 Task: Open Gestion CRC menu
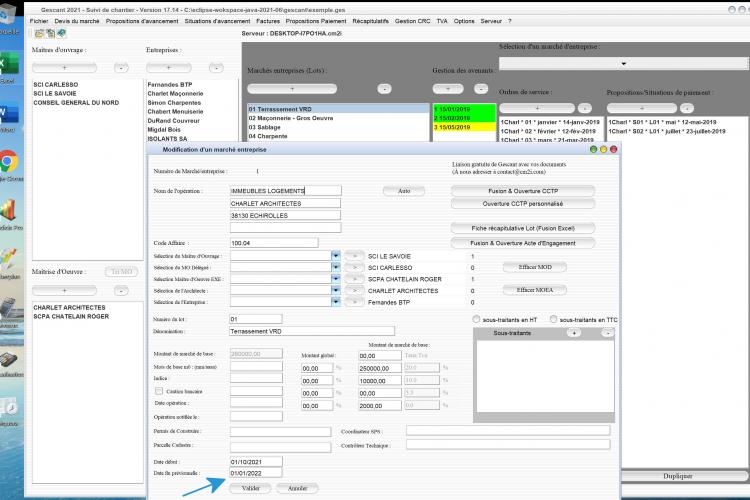pyautogui.click(x=412, y=21)
